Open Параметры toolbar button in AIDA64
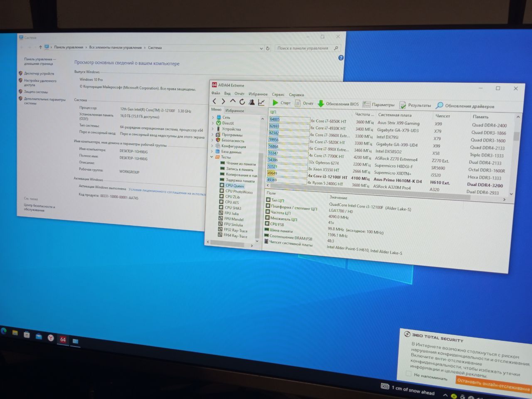Viewport: 532px width, 399px height. pyautogui.click(x=379, y=104)
